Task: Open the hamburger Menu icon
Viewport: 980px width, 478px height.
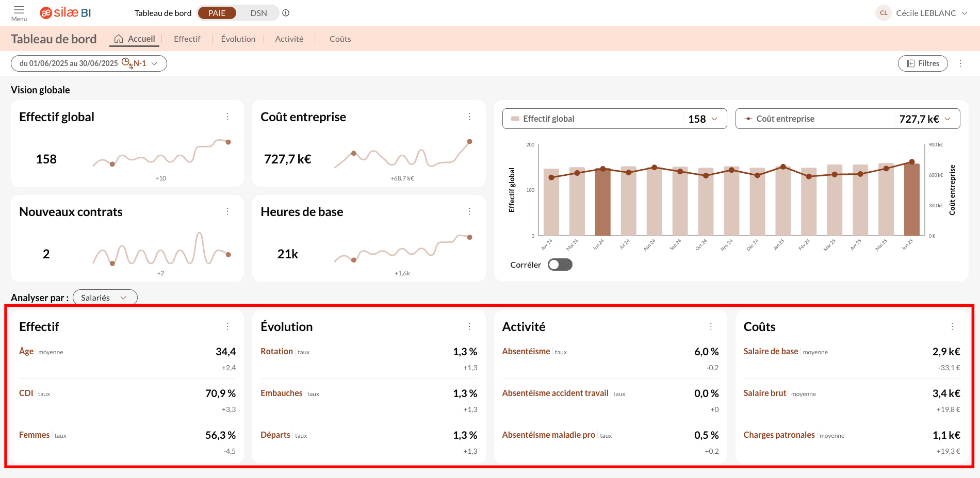Action: (x=19, y=12)
